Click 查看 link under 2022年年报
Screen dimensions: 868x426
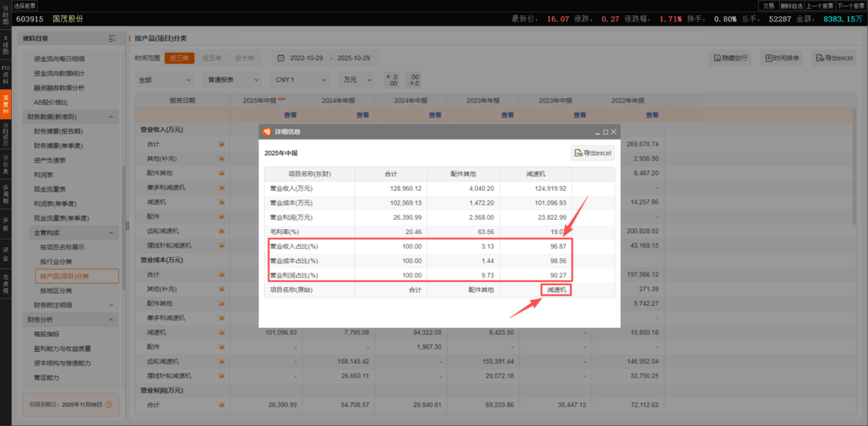coord(652,115)
